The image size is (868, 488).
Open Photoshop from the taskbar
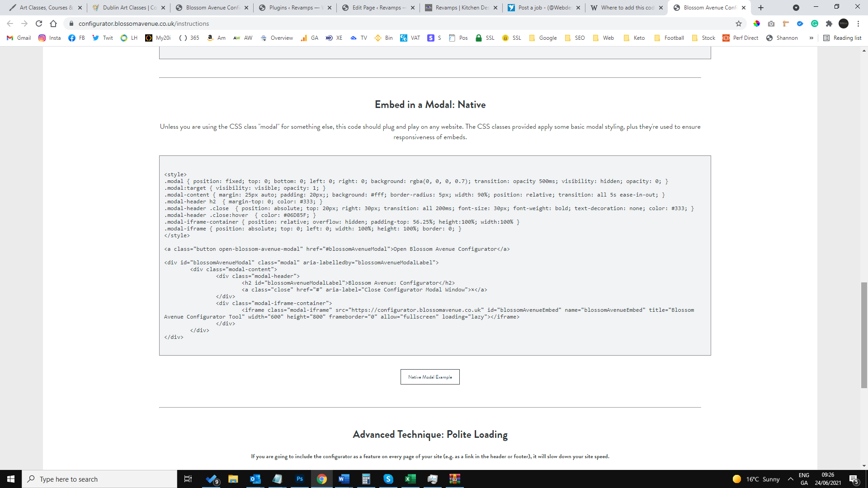[x=299, y=479]
